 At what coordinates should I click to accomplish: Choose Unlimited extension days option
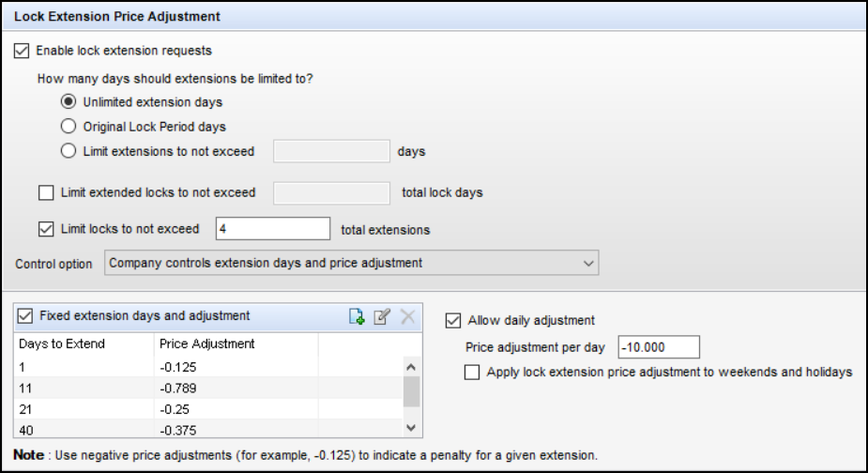click(69, 101)
